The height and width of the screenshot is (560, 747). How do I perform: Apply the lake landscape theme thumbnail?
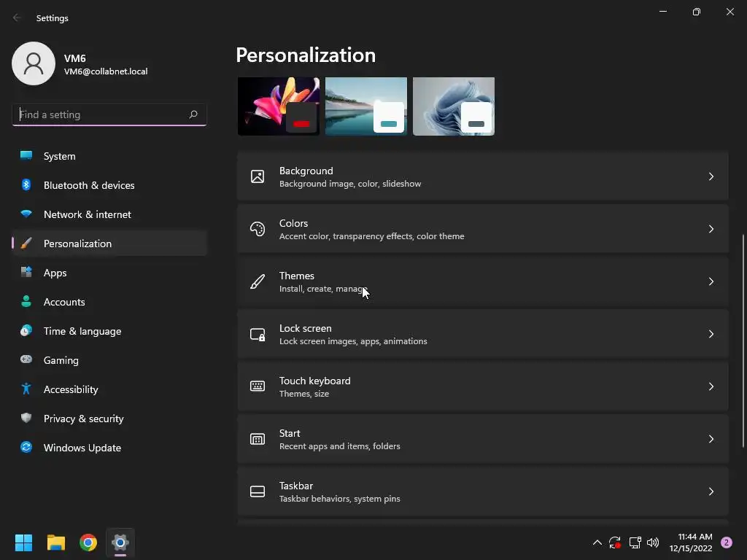(x=366, y=106)
